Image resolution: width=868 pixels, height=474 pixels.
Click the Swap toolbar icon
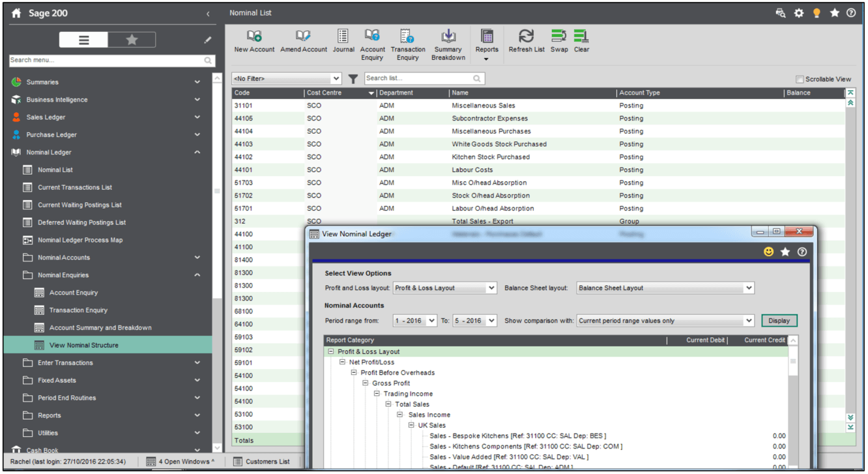pos(559,41)
